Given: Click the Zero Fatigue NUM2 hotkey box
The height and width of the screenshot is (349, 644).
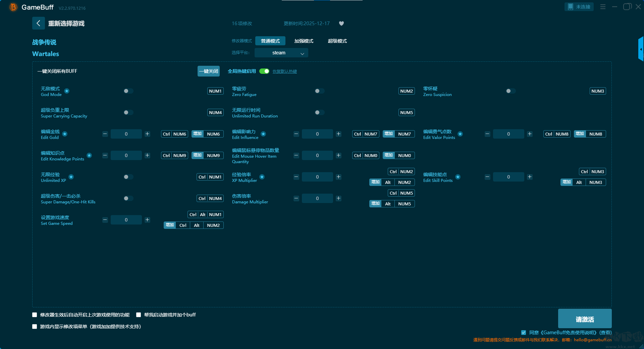Looking at the screenshot, I should [407, 91].
